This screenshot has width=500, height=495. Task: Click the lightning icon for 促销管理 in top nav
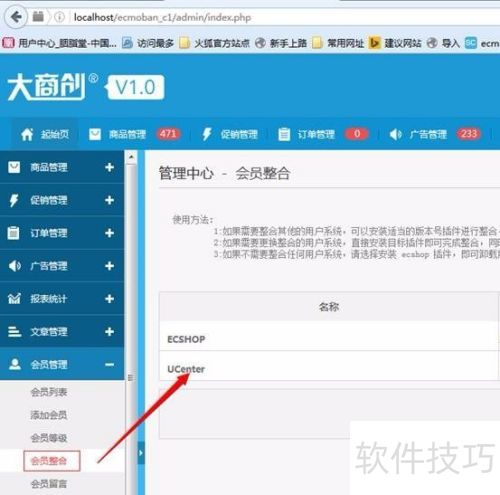tap(207, 134)
